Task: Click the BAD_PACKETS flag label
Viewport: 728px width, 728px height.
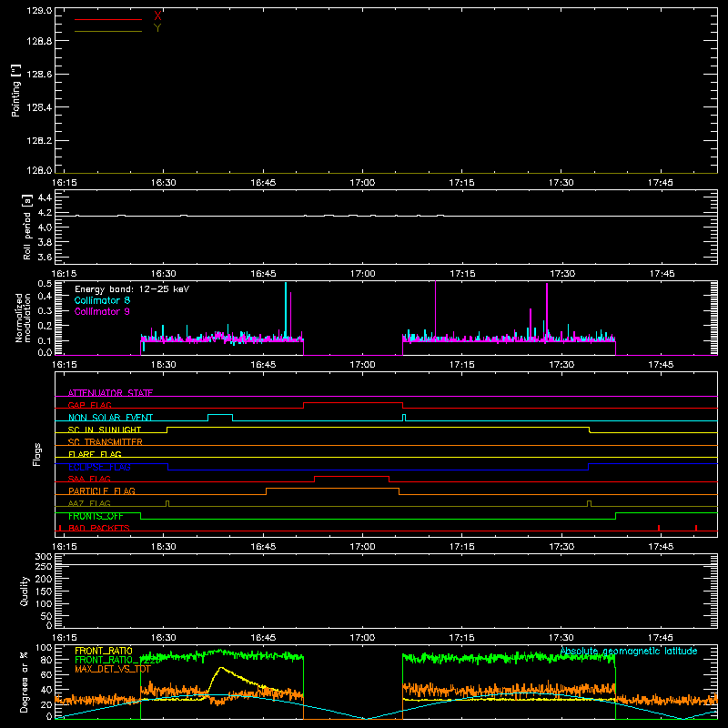Action: click(99, 528)
